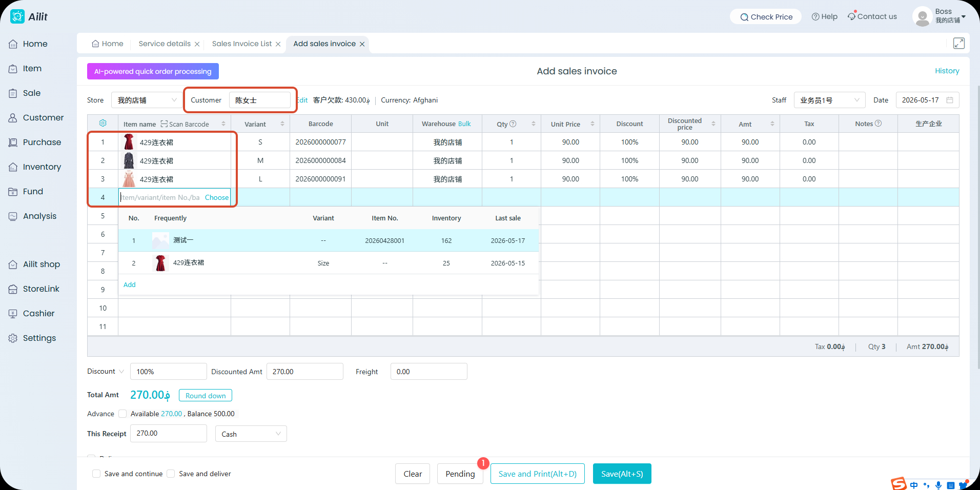The image size is (980, 490).
Task: Enable the Save and continue checkbox
Action: 96,474
